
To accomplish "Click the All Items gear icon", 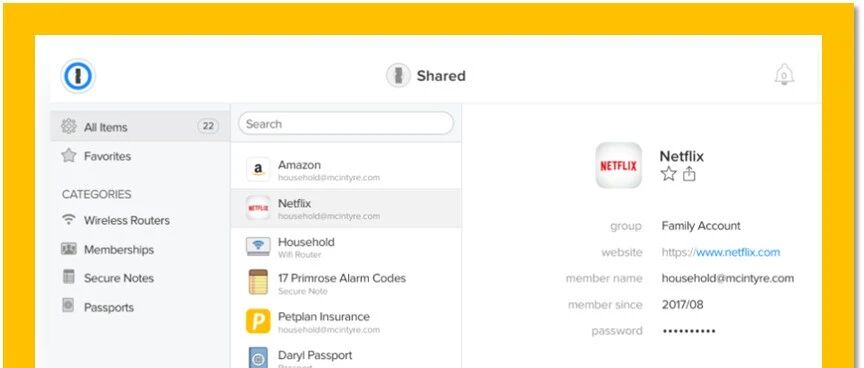I will pos(69,126).
